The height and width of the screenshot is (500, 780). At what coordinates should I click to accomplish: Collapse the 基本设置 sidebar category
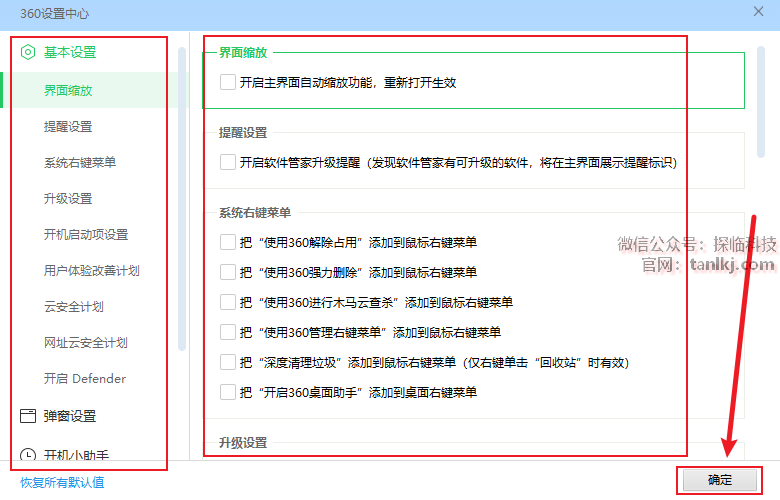[x=70, y=52]
